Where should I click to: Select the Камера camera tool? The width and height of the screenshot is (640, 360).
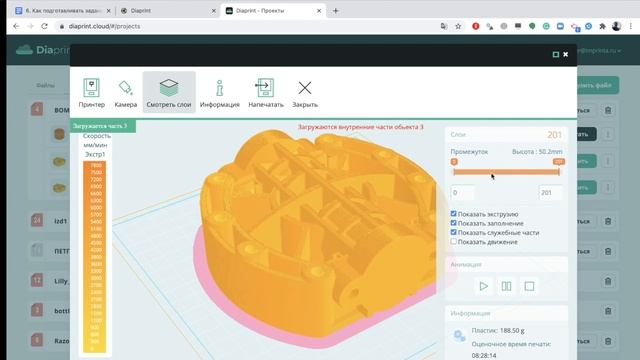coord(126,93)
